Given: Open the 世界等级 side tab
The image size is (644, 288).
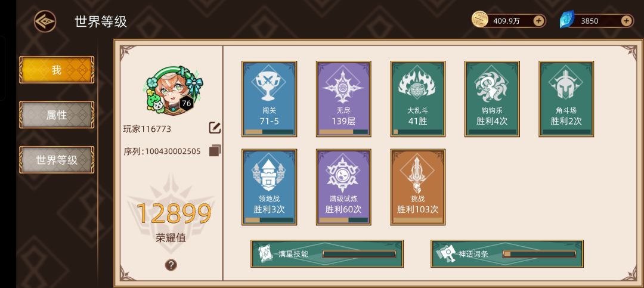Looking at the screenshot, I should [57, 160].
